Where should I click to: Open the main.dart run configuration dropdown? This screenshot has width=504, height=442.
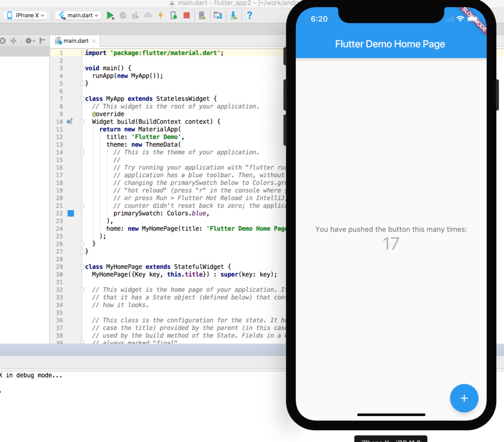tap(78, 15)
